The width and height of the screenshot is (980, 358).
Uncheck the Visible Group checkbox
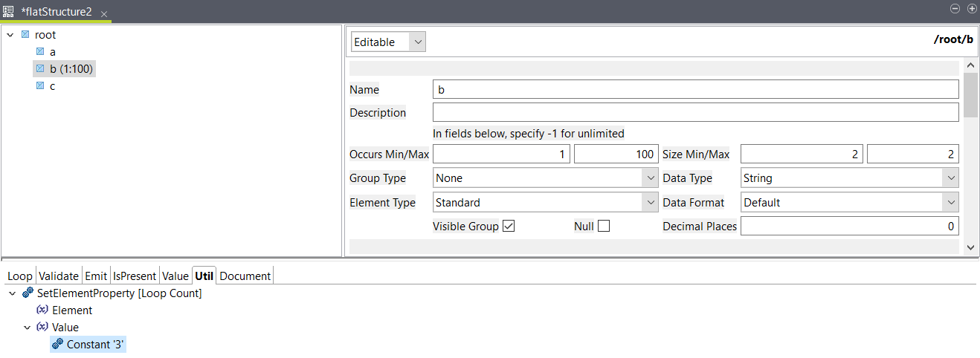click(509, 227)
